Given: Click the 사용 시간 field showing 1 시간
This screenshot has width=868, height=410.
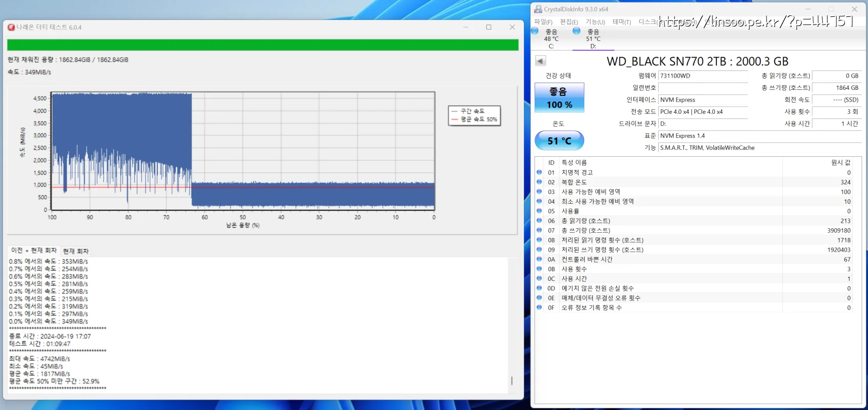Looking at the screenshot, I should pos(836,124).
